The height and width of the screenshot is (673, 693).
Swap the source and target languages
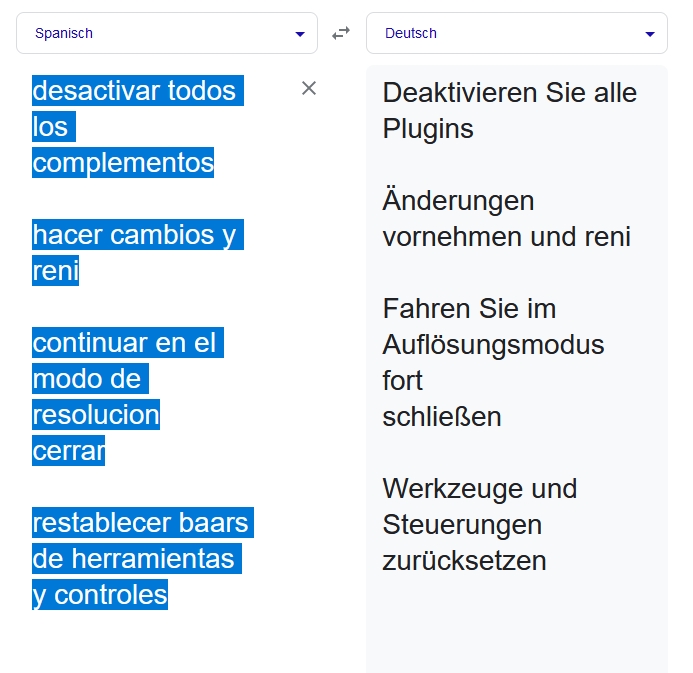pos(341,33)
